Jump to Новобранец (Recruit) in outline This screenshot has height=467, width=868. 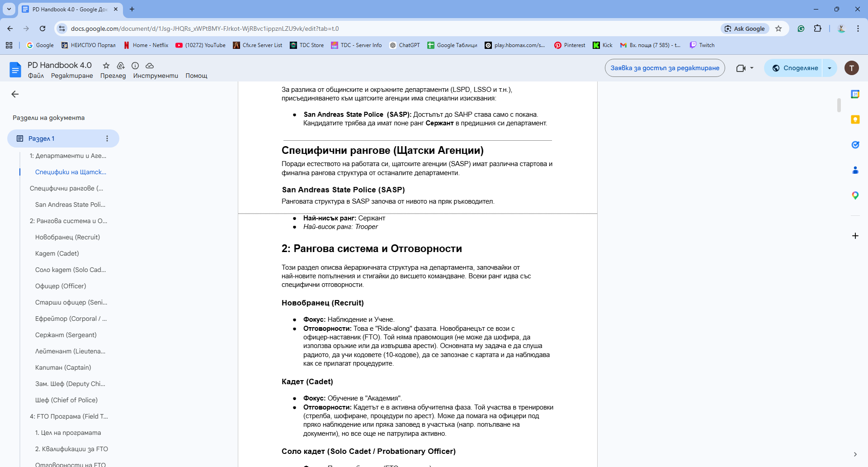click(67, 237)
